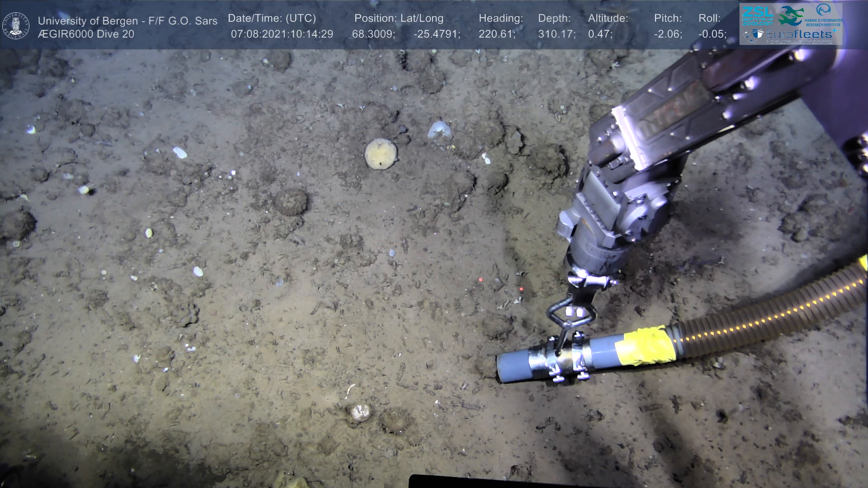Click the round yellow sponge on the seabed
Image resolution: width=868 pixels, height=488 pixels.
point(381,154)
